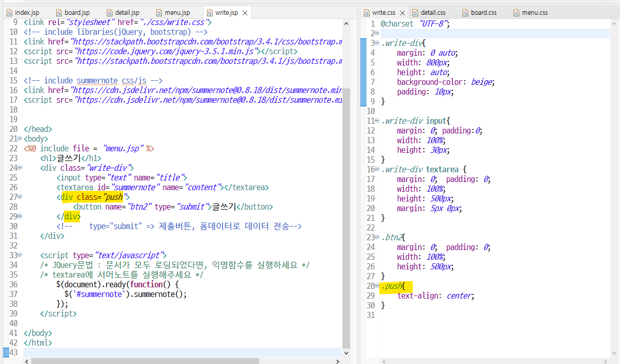Collapse the .write-div textarea rule at line 16
The height and width of the screenshot is (364, 620).
click(377, 169)
